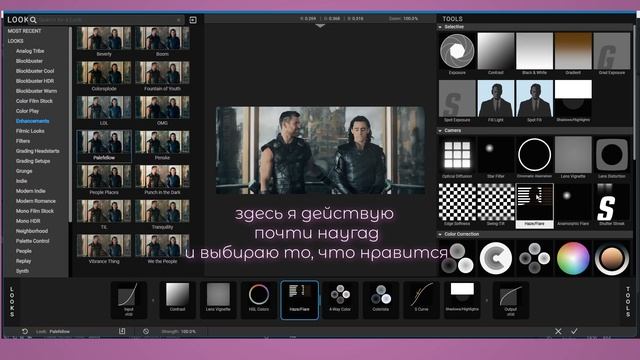Open the Color Film Stock category

(34, 101)
